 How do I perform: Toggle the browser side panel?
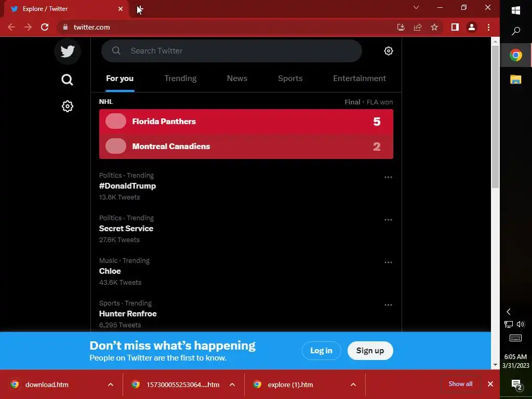455,27
